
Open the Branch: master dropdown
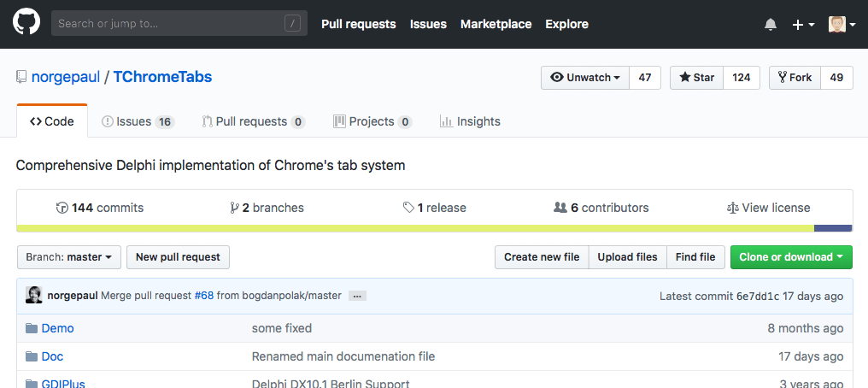click(69, 257)
